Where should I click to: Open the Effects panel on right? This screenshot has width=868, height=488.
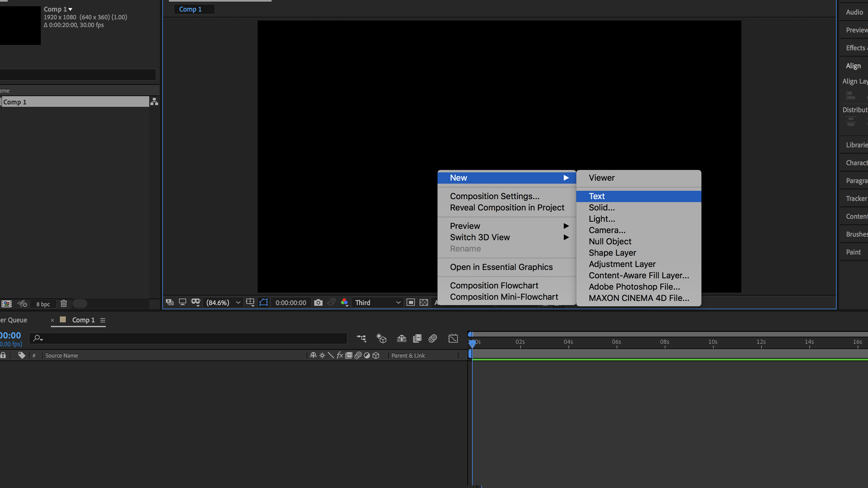point(855,48)
